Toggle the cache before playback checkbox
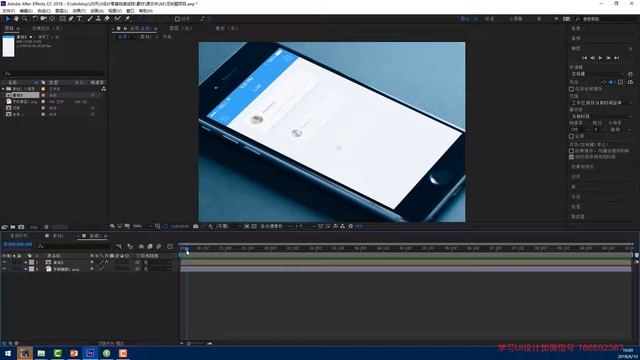Viewport: 640px width, 360px height. pyautogui.click(x=571, y=89)
